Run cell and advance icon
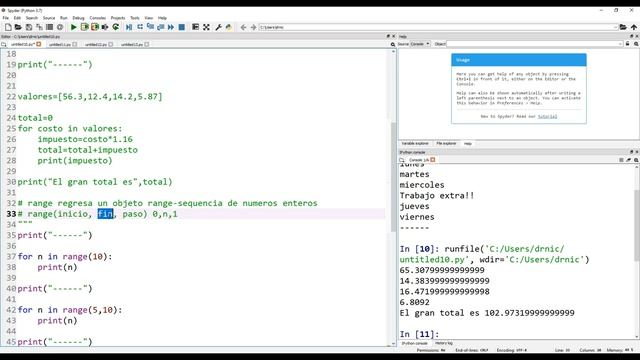This screenshot has height=360, width=640. (95, 27)
